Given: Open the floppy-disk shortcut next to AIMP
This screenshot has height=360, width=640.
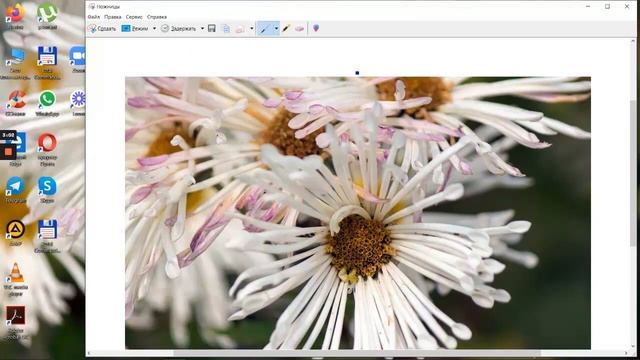Looking at the screenshot, I should [x=47, y=236].
